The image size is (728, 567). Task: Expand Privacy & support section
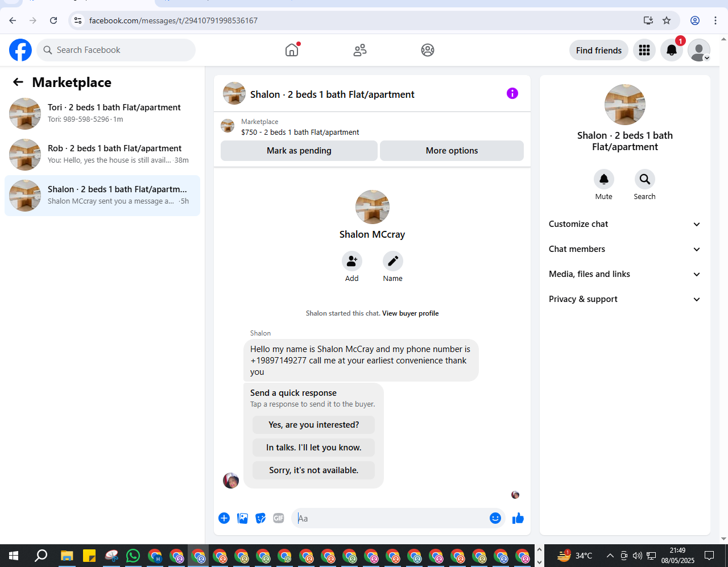[x=624, y=299]
